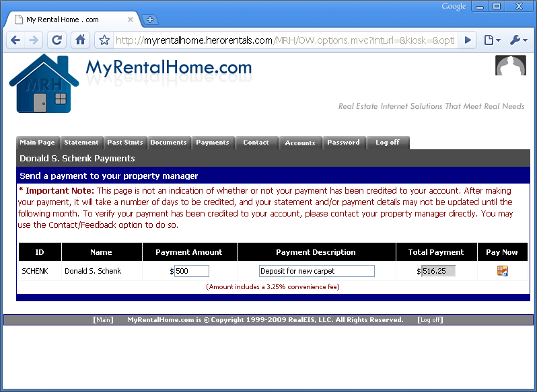The width and height of the screenshot is (537, 392).
Task: Click the browser address bar URL
Action: coord(285,40)
